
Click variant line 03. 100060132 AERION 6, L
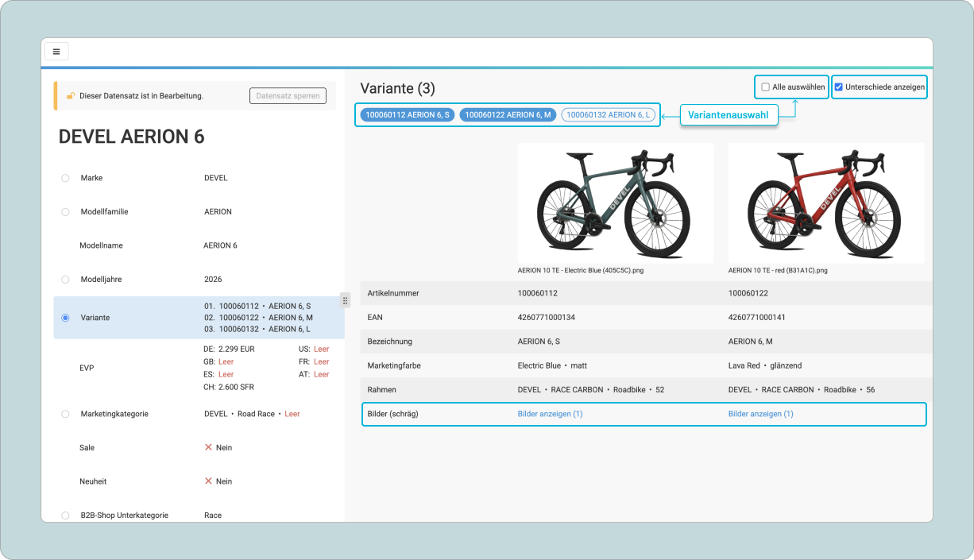point(257,329)
